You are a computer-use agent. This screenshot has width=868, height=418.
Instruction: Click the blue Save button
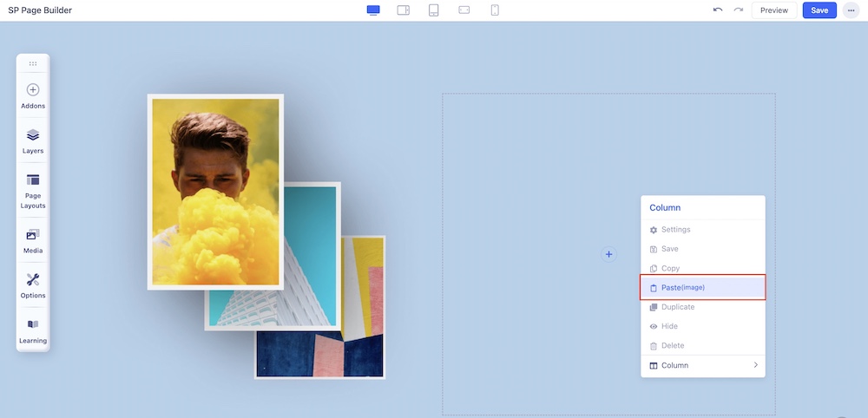pos(819,10)
